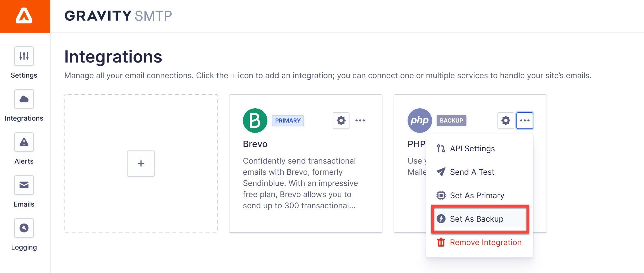Click the PHP Mail gear settings icon

tap(506, 121)
